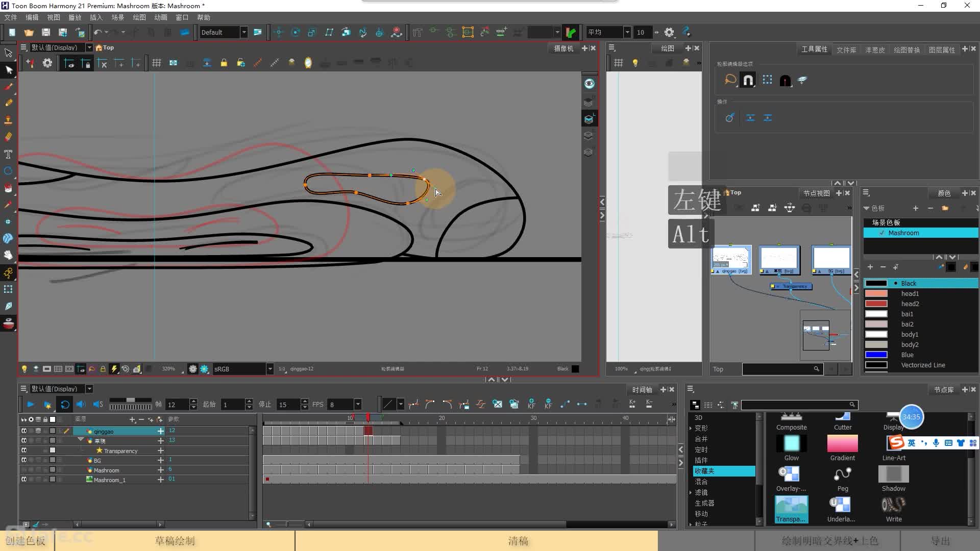980x551 pixels.
Task: Select the head1 colour swatch
Action: [876, 293]
